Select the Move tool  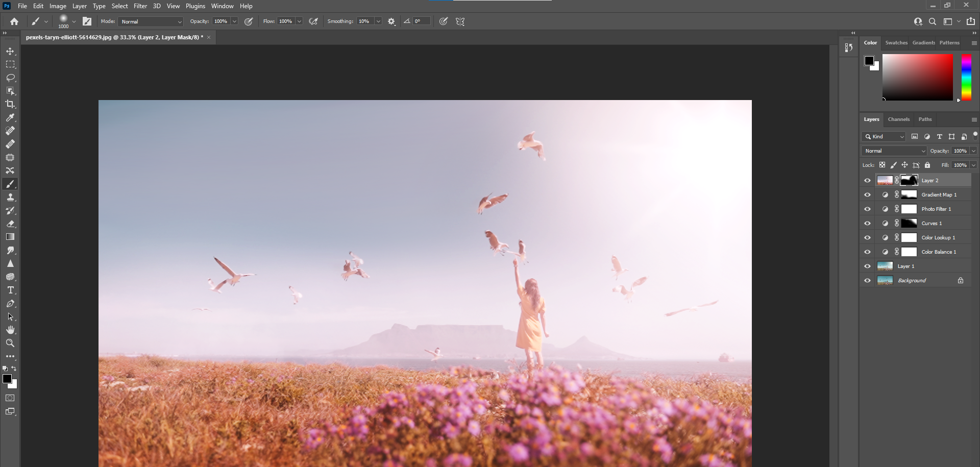click(10, 51)
